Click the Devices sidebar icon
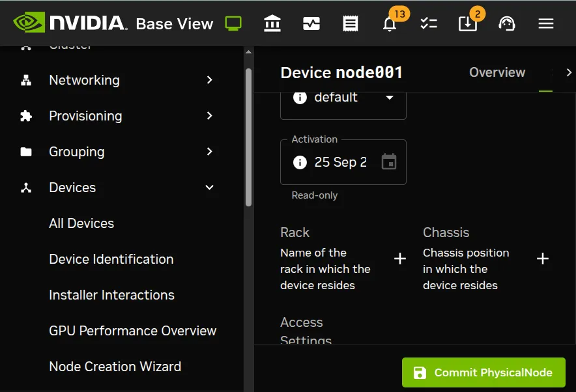 tap(26, 188)
